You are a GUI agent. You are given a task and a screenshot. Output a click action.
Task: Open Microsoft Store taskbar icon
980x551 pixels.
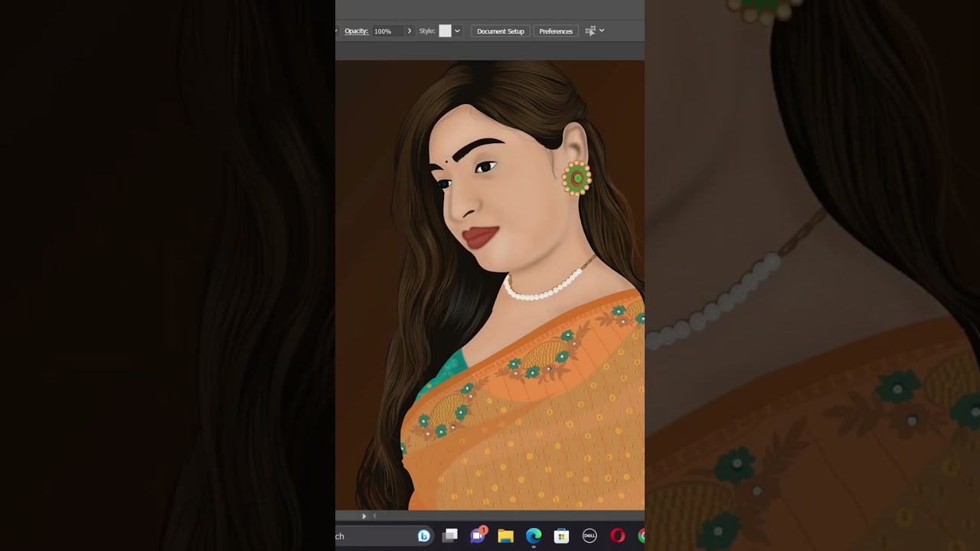coord(561,536)
